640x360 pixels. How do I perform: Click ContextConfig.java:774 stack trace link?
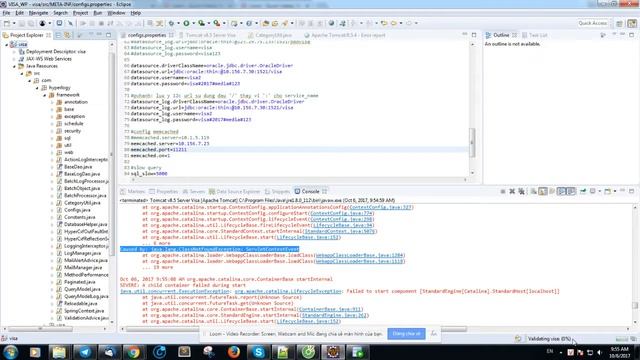[x=342, y=213]
